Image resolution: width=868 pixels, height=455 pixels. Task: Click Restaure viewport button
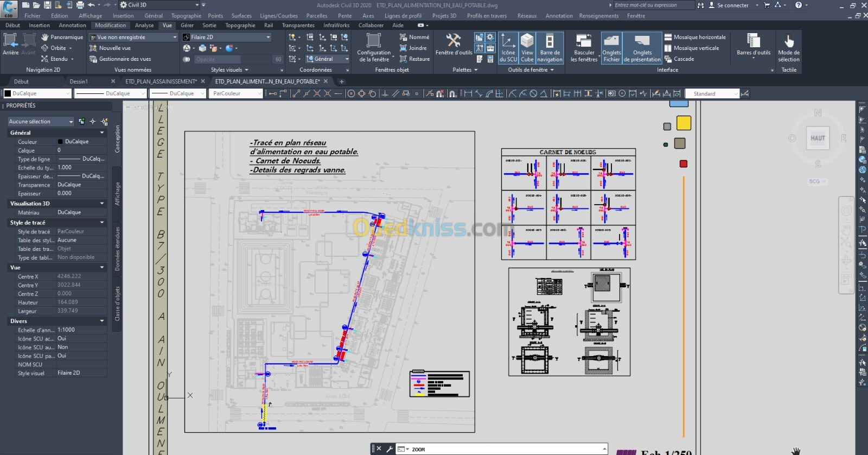[x=414, y=59]
